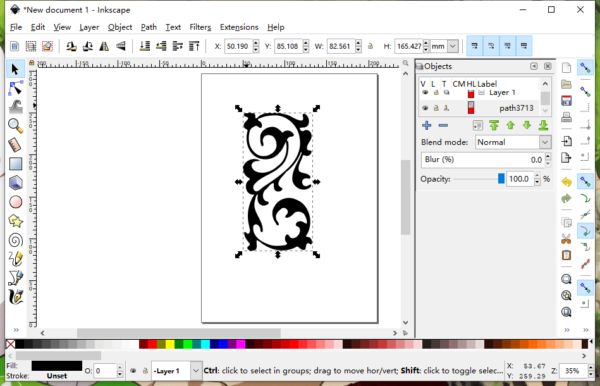Select the Spiral tool
600x386 pixels.
coord(15,240)
